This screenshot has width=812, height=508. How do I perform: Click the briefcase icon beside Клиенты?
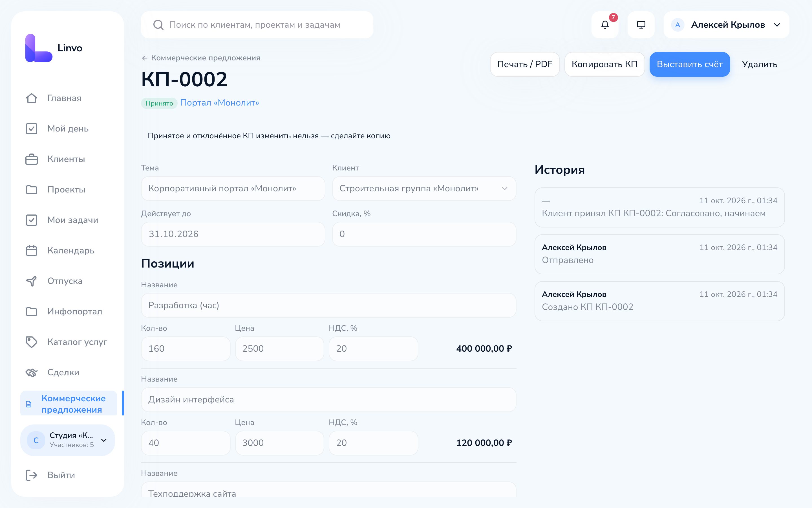point(32,159)
